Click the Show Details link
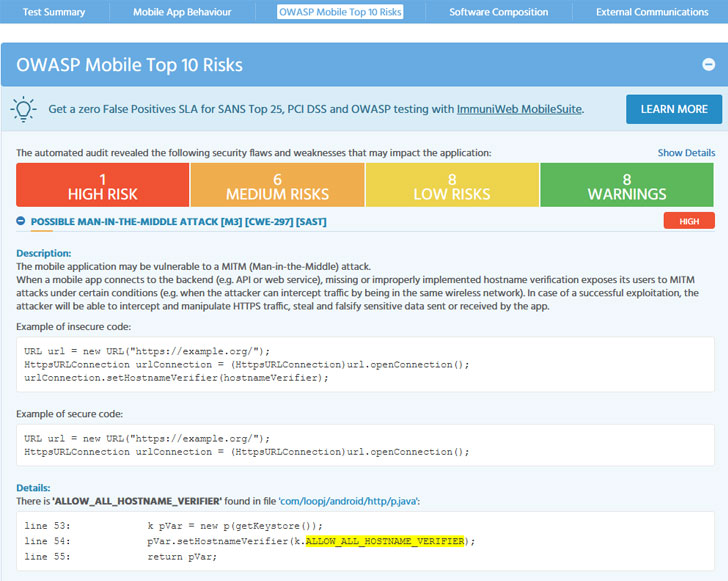Image resolution: width=728 pixels, height=581 pixels. (685, 153)
